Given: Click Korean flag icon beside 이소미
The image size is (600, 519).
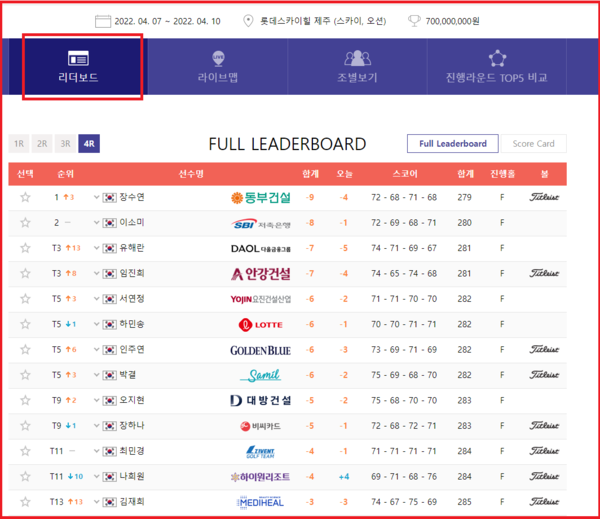Looking at the screenshot, I should coord(109,223).
